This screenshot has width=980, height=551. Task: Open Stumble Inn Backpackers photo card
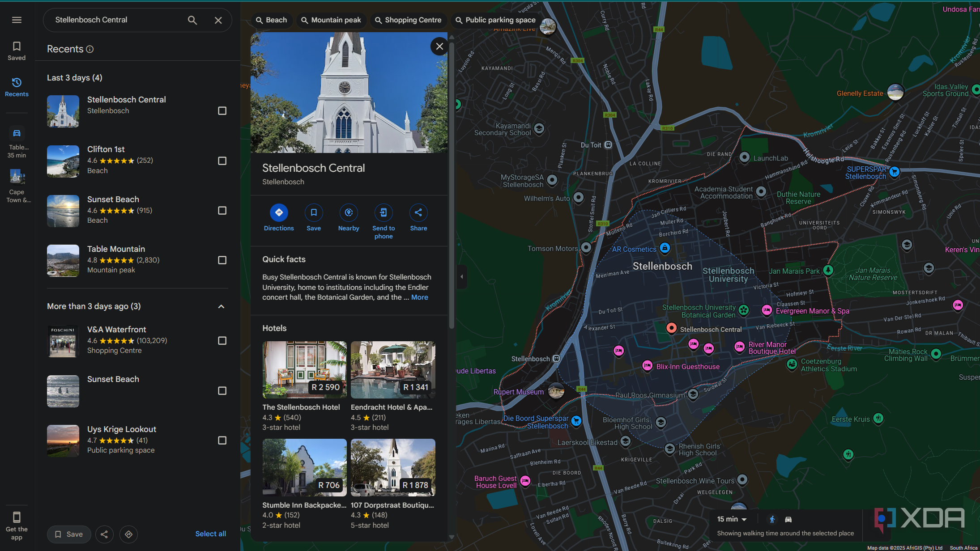(305, 467)
